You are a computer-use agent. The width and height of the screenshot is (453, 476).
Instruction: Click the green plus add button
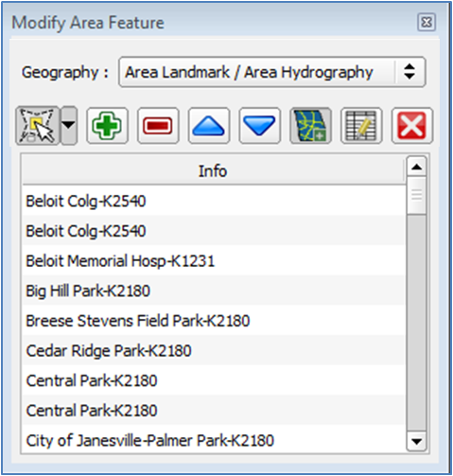pyautogui.click(x=107, y=126)
